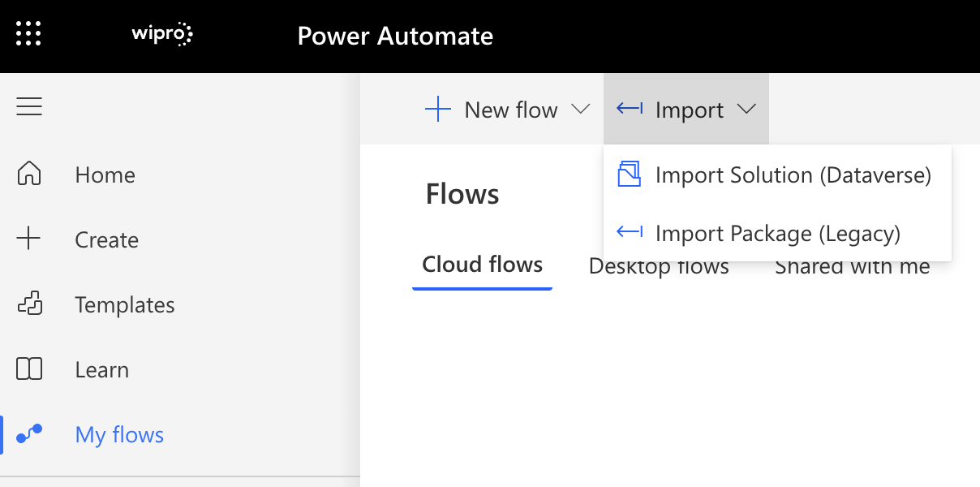Click the Create plus icon in sidebar
The height and width of the screenshot is (487, 980).
29,239
